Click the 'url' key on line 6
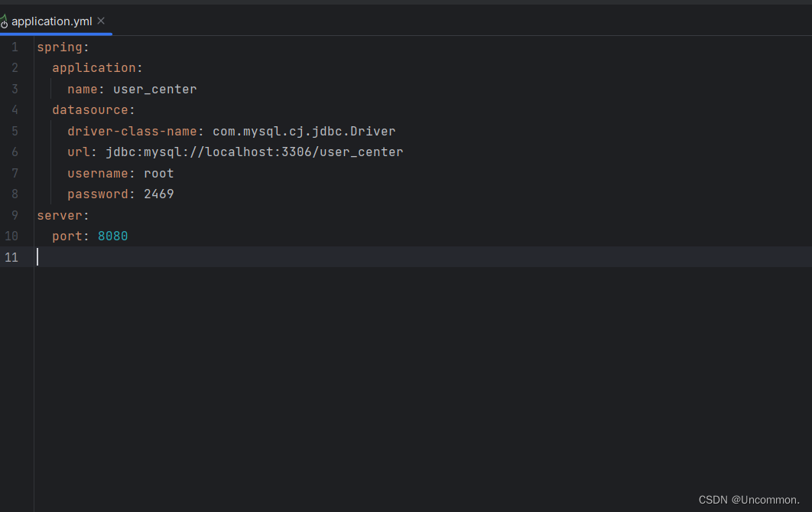The width and height of the screenshot is (812, 512). point(79,152)
